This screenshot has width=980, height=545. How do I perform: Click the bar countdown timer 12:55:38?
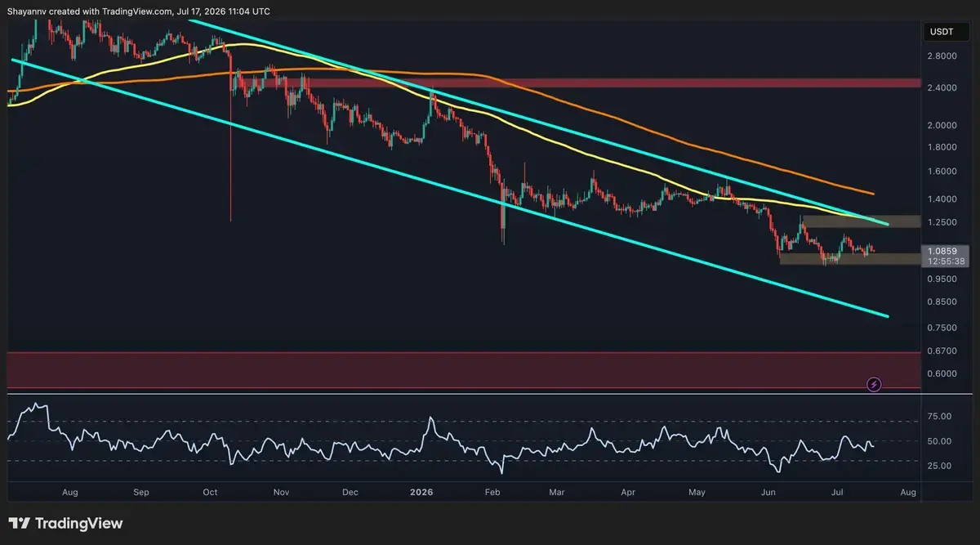(x=942, y=261)
